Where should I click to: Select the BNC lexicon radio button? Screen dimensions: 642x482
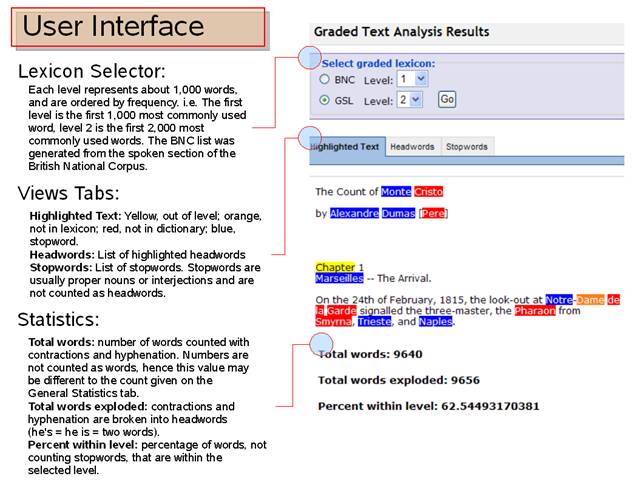324,79
